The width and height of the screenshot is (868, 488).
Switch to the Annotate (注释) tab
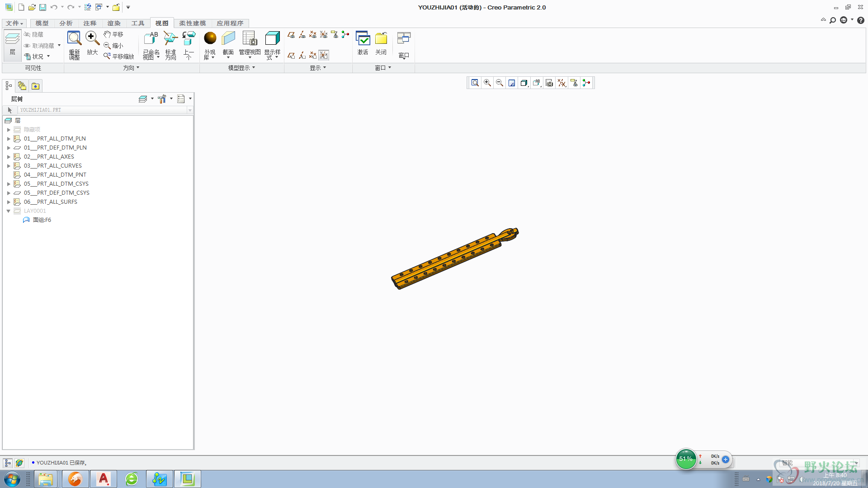90,23
